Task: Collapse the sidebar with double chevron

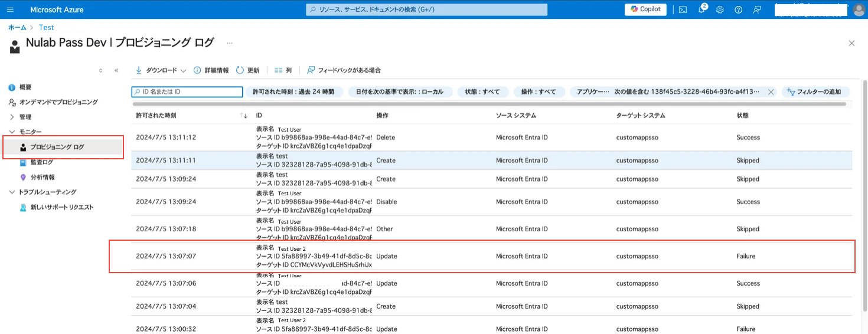Action: 116,70
